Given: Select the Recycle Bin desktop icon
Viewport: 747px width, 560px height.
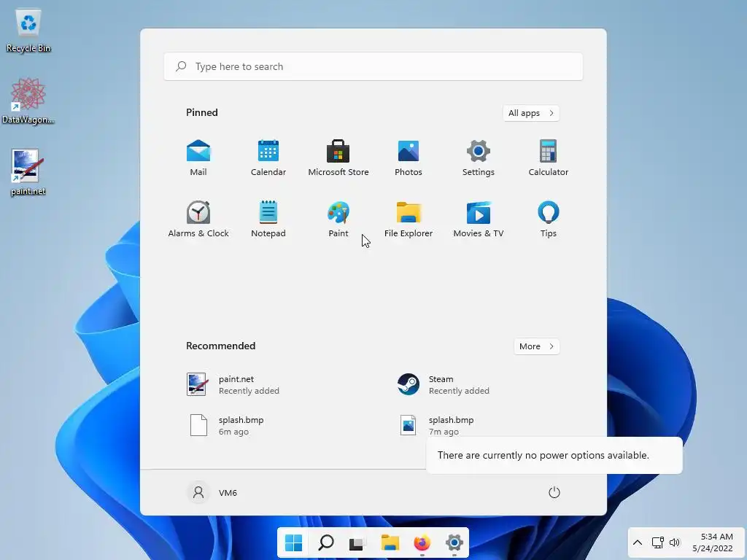Looking at the screenshot, I should tap(28, 31).
